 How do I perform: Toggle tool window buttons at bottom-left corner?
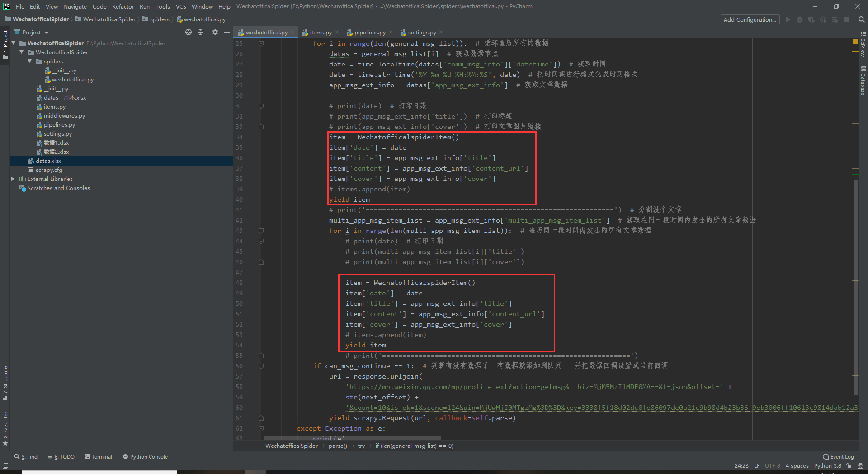click(x=5, y=465)
